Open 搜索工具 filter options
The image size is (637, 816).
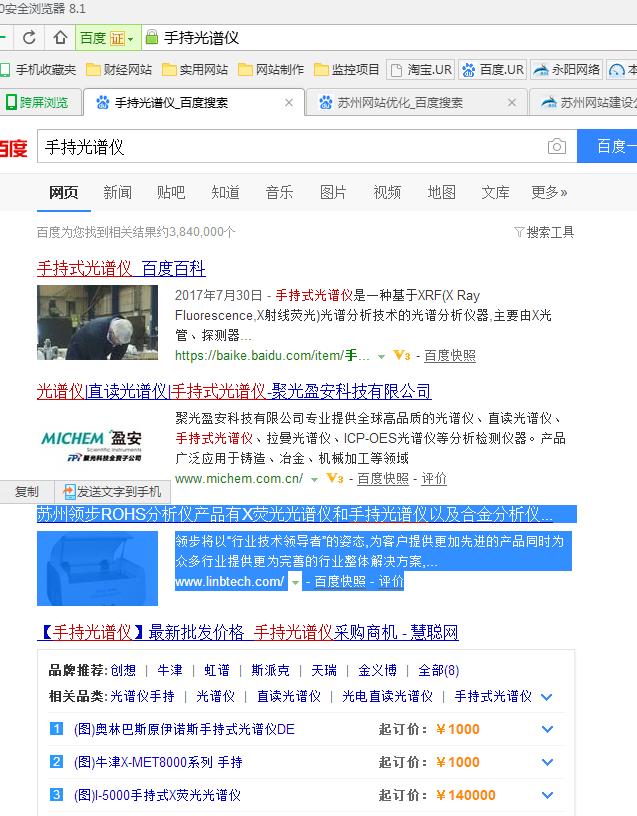[x=544, y=232]
